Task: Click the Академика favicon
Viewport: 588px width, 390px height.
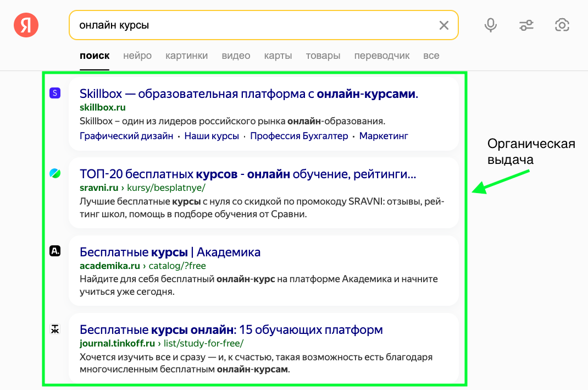Action: [55, 251]
